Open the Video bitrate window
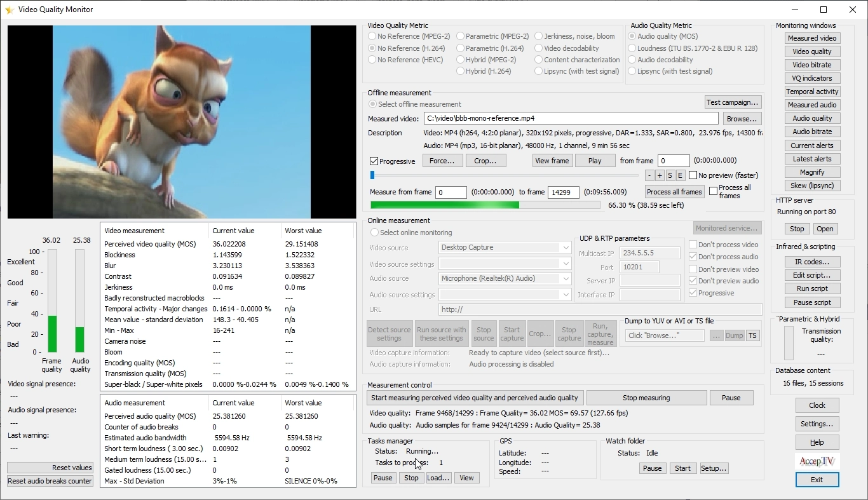This screenshot has height=500, width=868. pos(812,65)
